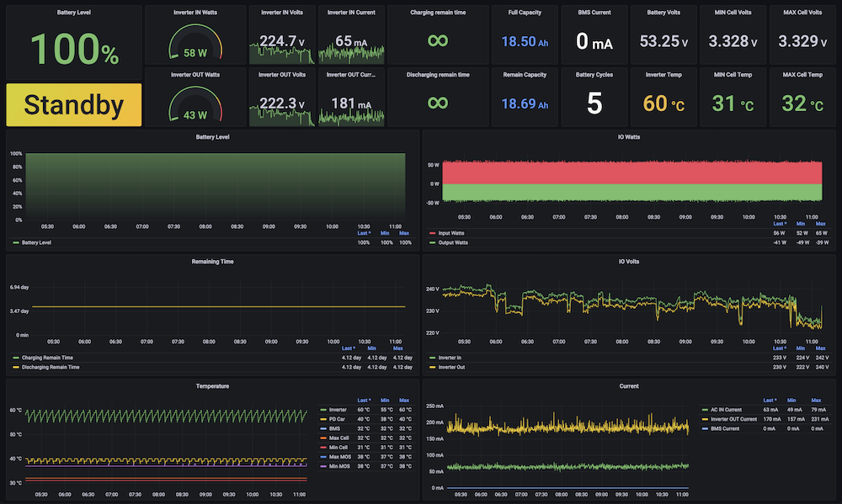Click the red color swatch beside Input Watts
The image size is (842, 504).
tap(432, 233)
